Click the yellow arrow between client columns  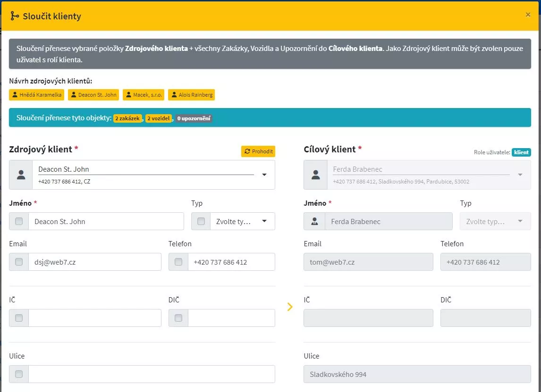click(290, 307)
